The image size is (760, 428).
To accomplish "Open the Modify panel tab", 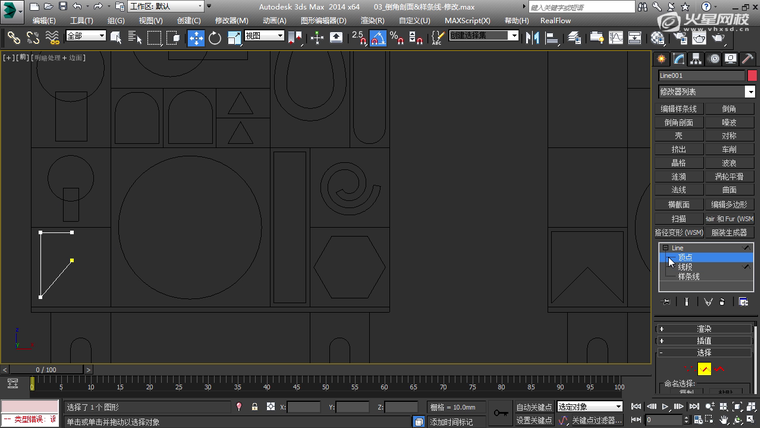I will click(x=681, y=59).
